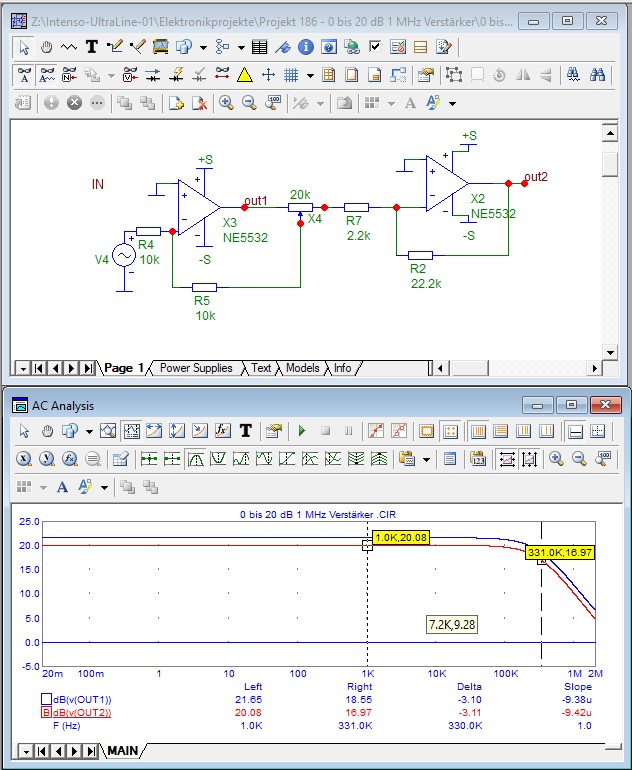Screen dimensions: 632x770
Task: Select the Text 'T' tool in schematic toolbar
Action: 91,47
